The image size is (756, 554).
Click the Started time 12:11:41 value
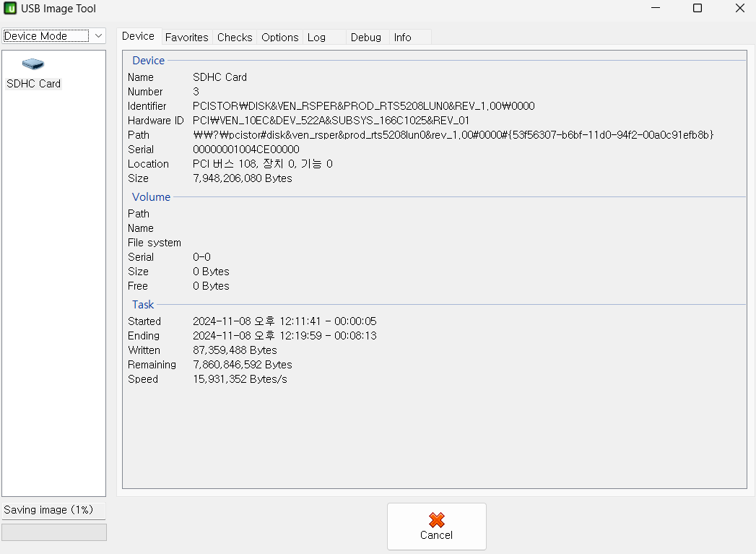point(284,321)
